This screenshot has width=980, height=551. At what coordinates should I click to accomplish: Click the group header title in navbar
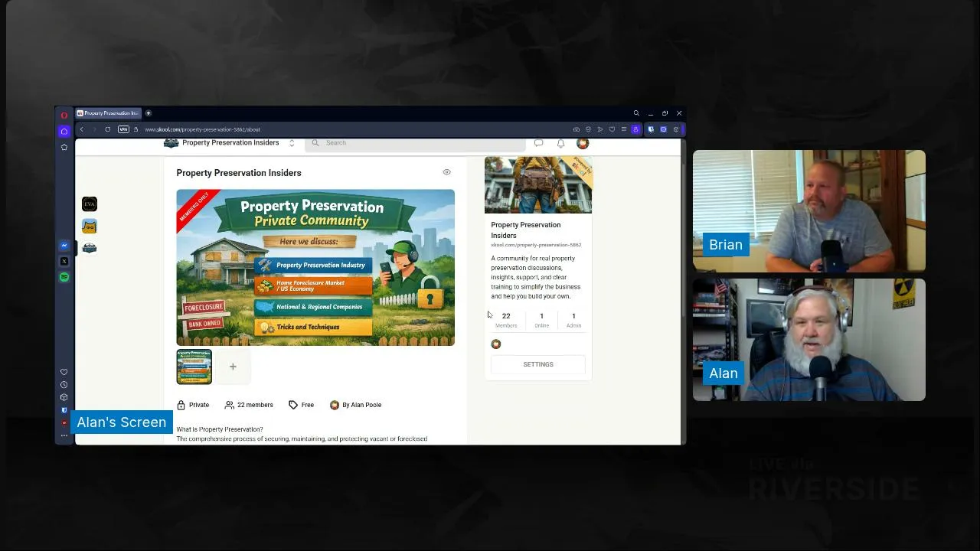[x=230, y=143]
